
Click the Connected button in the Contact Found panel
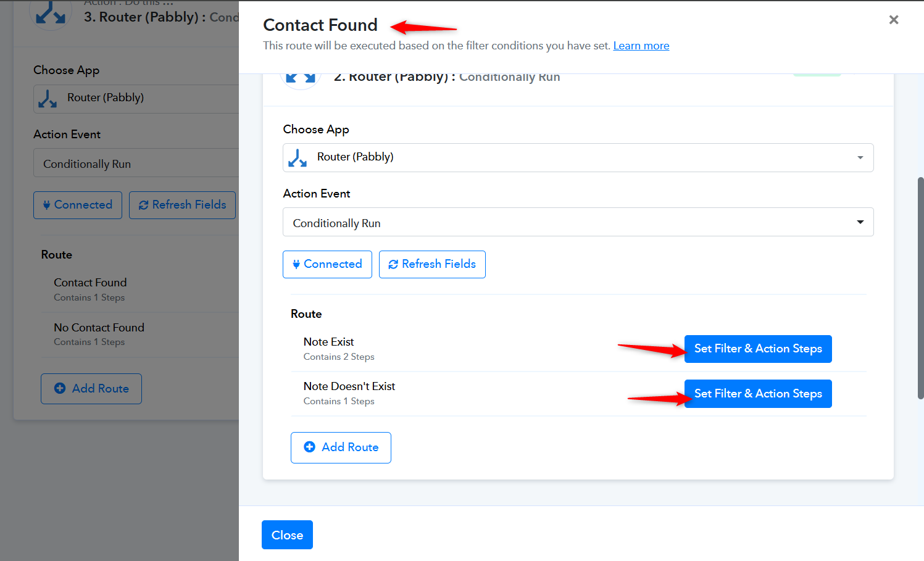pos(327,264)
